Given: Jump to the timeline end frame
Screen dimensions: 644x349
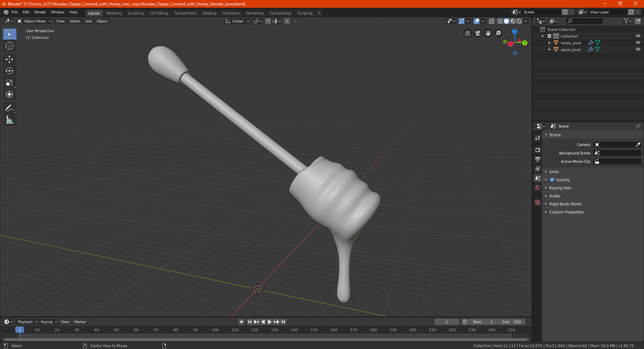Looking at the screenshot, I should tap(283, 322).
